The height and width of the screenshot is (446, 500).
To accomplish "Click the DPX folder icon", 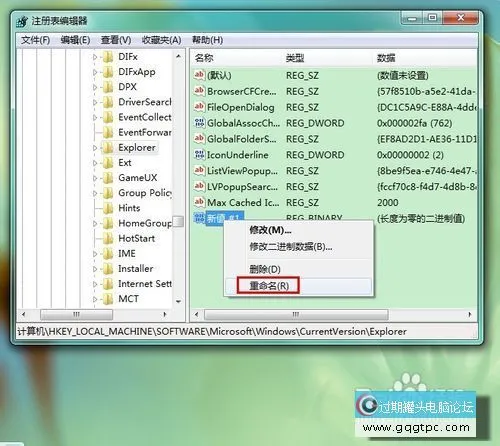I will click(x=108, y=87).
